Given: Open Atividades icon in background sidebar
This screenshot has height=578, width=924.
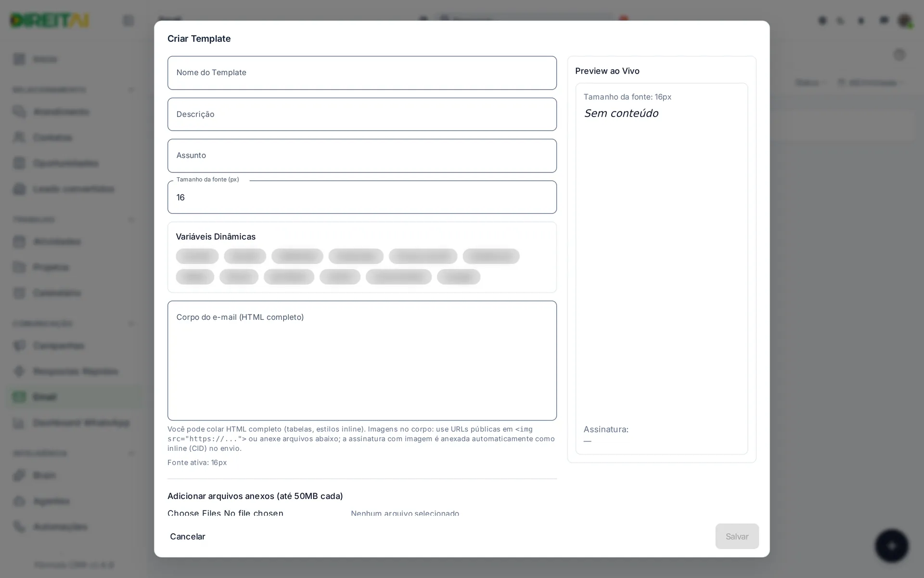Looking at the screenshot, I should tap(19, 241).
